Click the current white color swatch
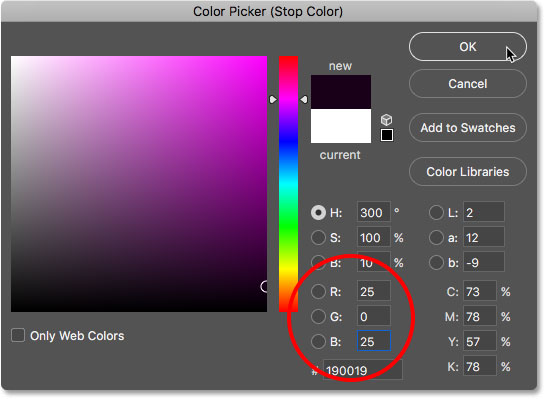This screenshot has height=399, width=545. (341, 126)
